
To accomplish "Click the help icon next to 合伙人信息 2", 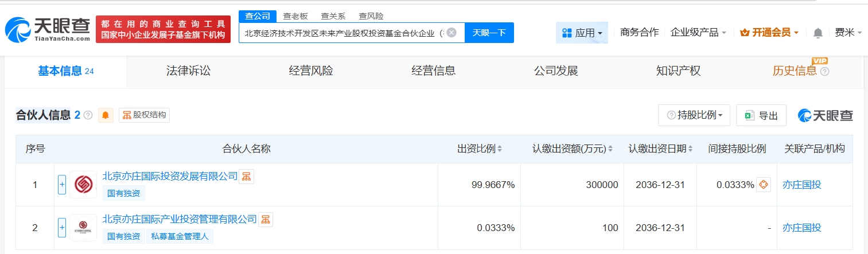I will tap(88, 115).
